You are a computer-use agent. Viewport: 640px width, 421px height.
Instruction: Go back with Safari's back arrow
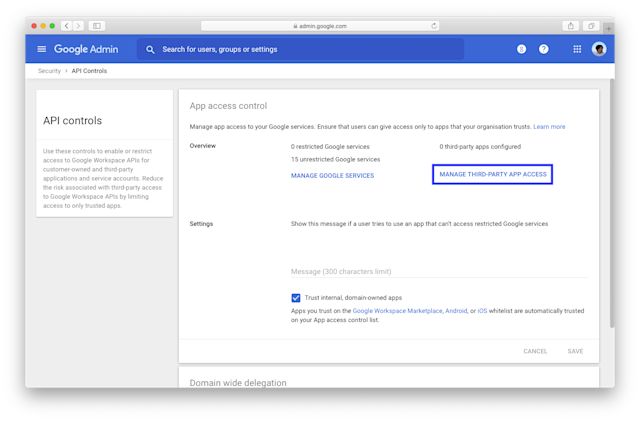pyautogui.click(x=67, y=26)
